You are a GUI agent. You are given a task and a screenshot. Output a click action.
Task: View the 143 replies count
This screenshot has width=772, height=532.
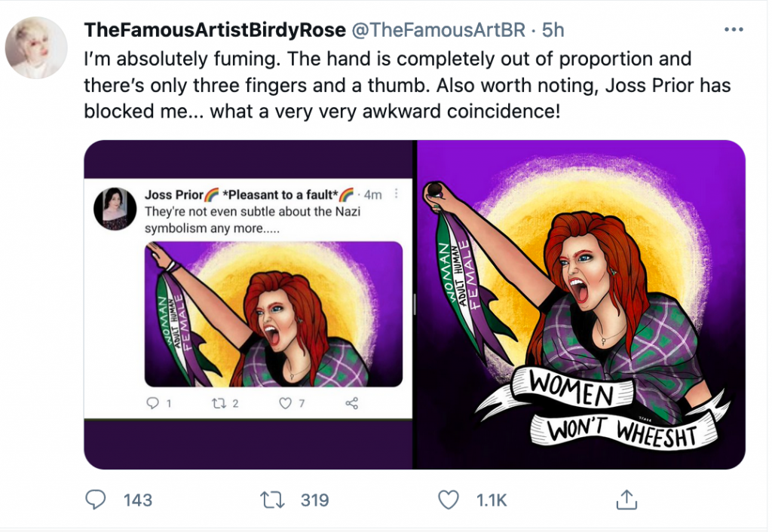click(x=138, y=500)
